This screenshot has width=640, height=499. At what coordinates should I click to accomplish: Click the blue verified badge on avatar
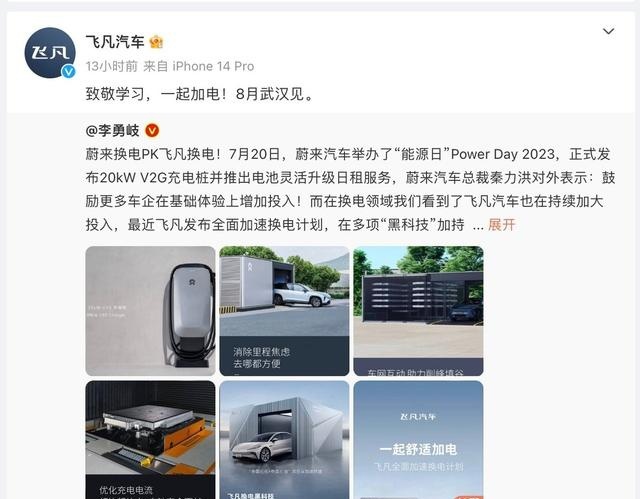[68, 71]
